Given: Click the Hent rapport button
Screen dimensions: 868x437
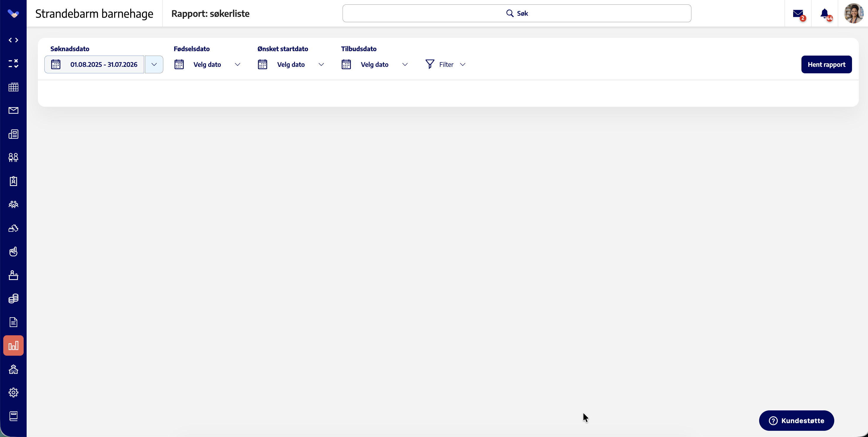Looking at the screenshot, I should point(826,64).
